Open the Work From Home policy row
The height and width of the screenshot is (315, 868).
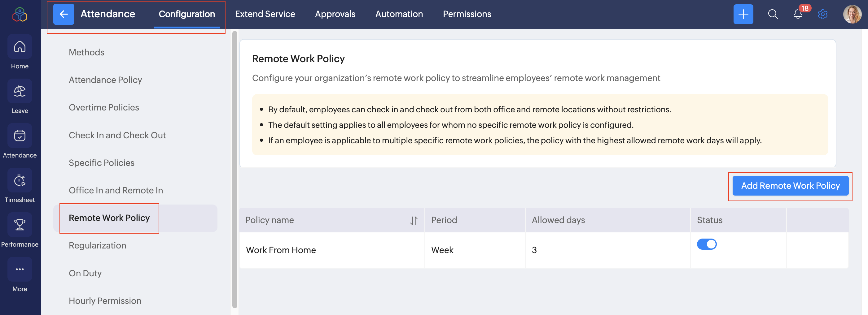281,250
